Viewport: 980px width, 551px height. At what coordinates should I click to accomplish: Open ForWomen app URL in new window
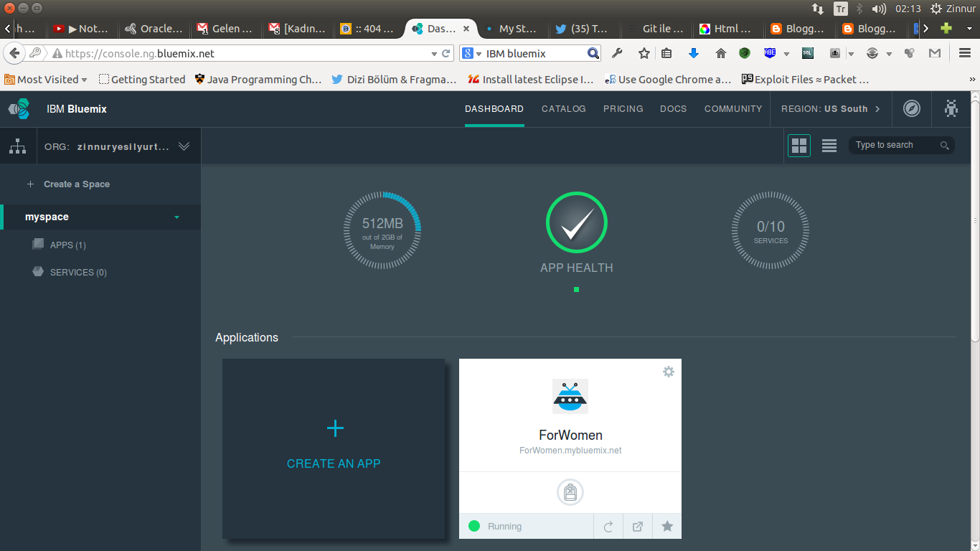[x=638, y=527]
